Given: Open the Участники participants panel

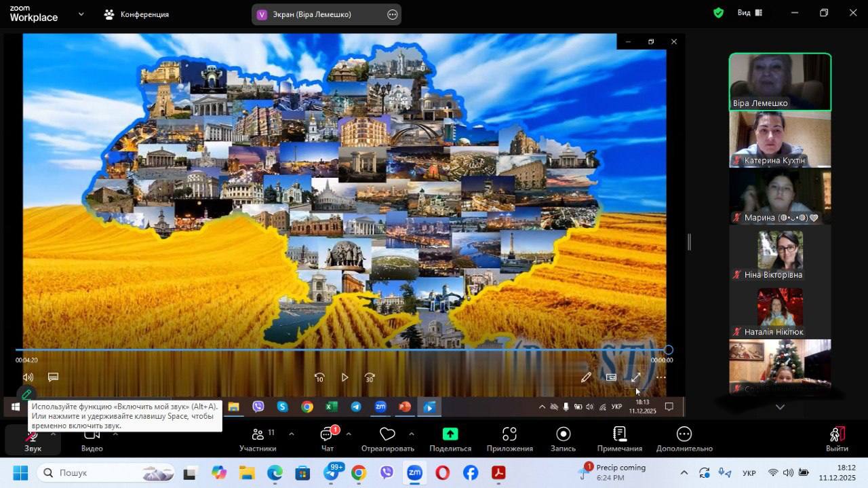Looking at the screenshot, I should (x=258, y=438).
